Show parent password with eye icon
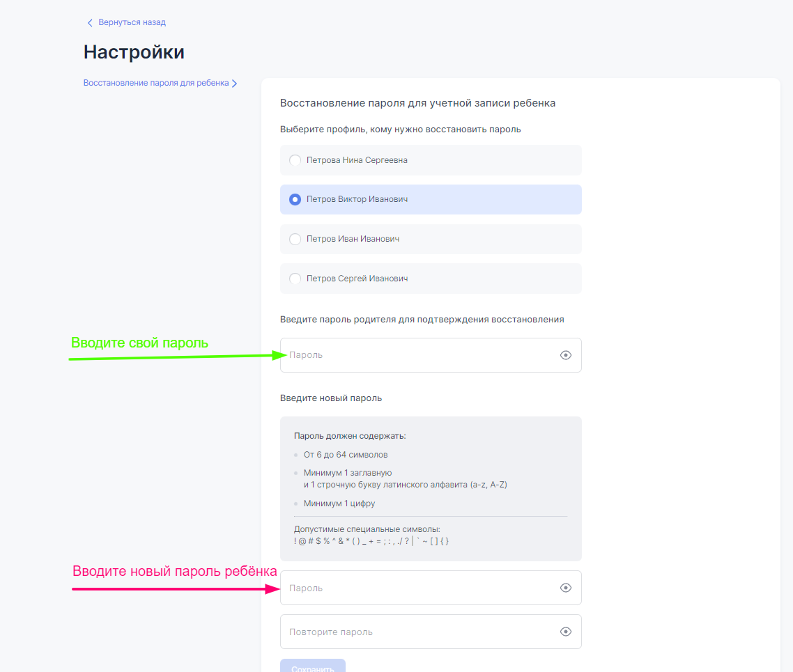The image size is (793, 672). [566, 355]
